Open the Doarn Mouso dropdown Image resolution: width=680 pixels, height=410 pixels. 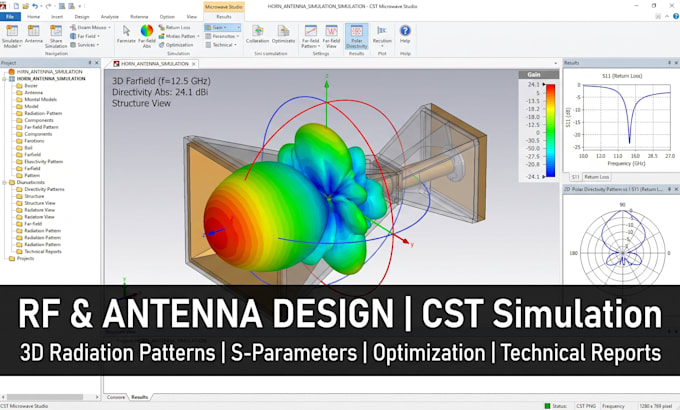(x=90, y=27)
